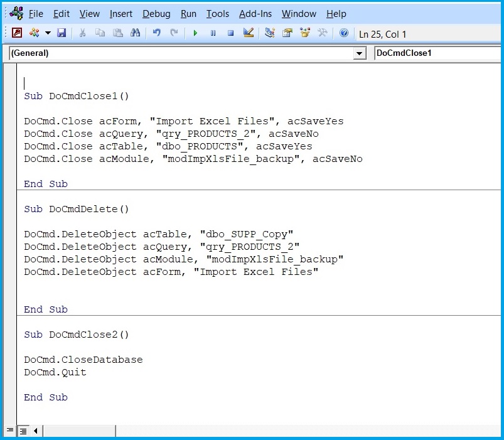Click the Find binoculars icon
This screenshot has width=504, height=440.
(x=135, y=33)
